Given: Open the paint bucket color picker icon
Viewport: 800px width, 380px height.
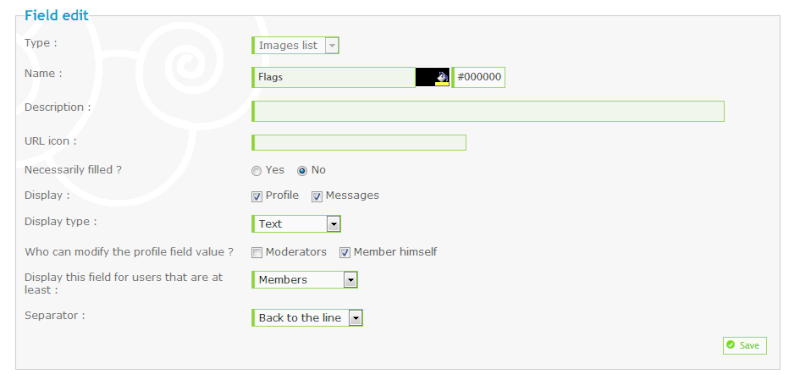Looking at the screenshot, I should point(442,78).
